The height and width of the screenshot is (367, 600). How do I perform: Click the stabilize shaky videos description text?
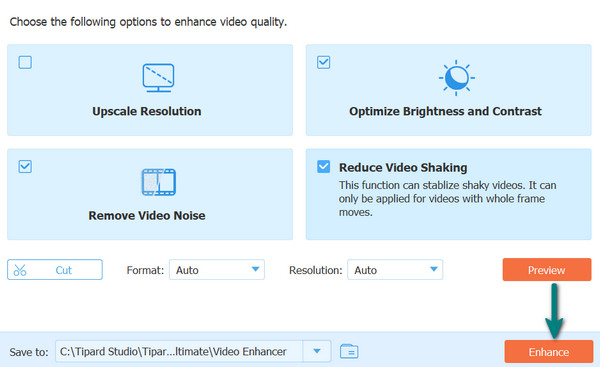[447, 199]
